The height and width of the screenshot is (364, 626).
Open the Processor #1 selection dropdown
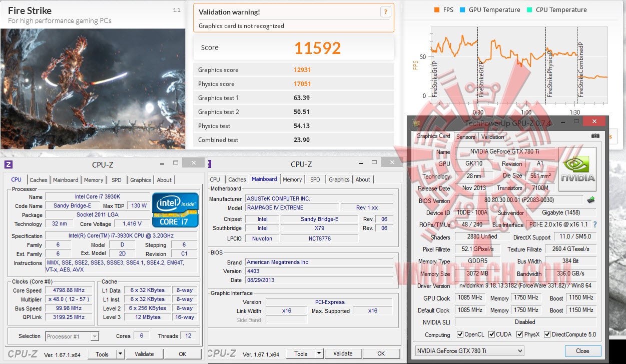coord(72,336)
